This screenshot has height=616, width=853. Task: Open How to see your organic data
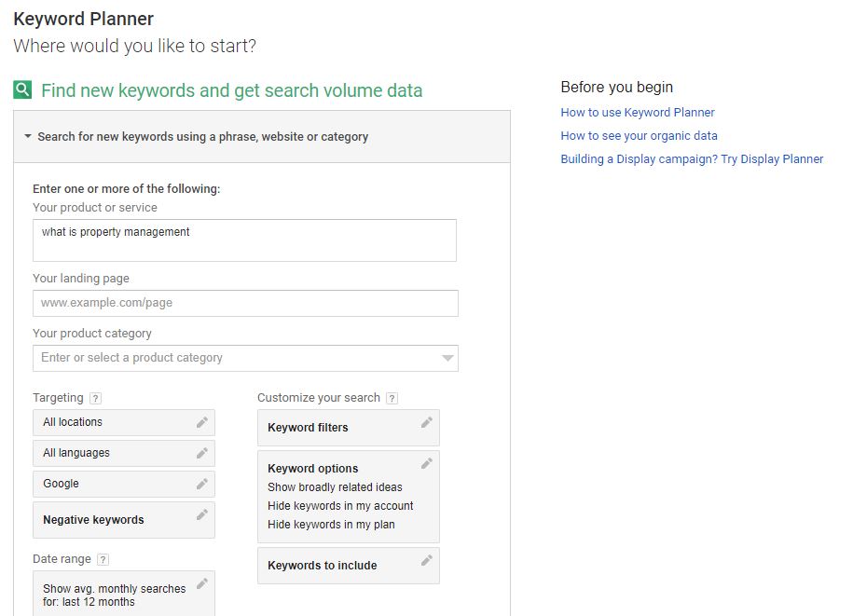pyautogui.click(x=639, y=136)
